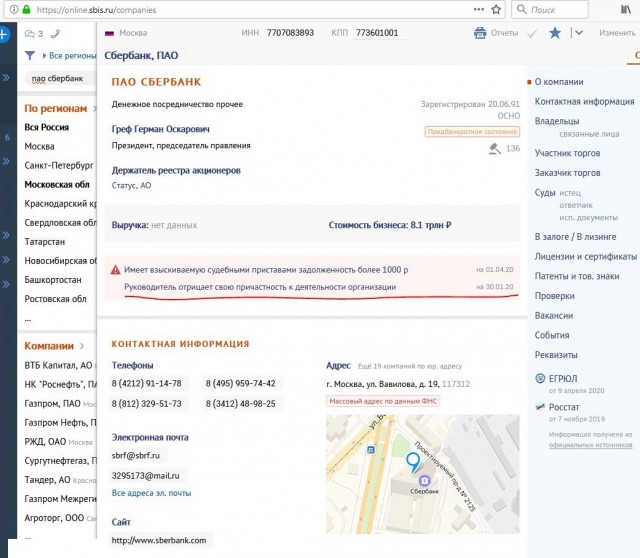640x558 pixels.
Task: Open the Тандер, АО company
Action: (x=47, y=480)
